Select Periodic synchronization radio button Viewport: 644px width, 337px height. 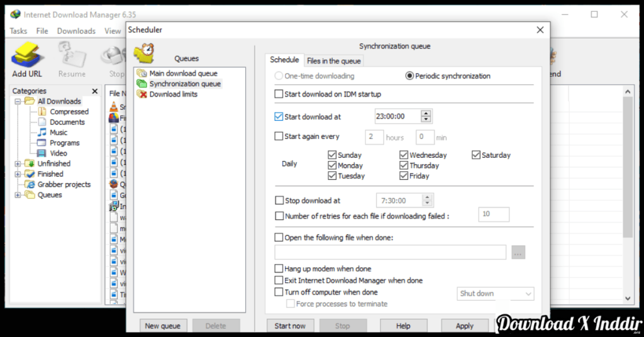pyautogui.click(x=410, y=76)
